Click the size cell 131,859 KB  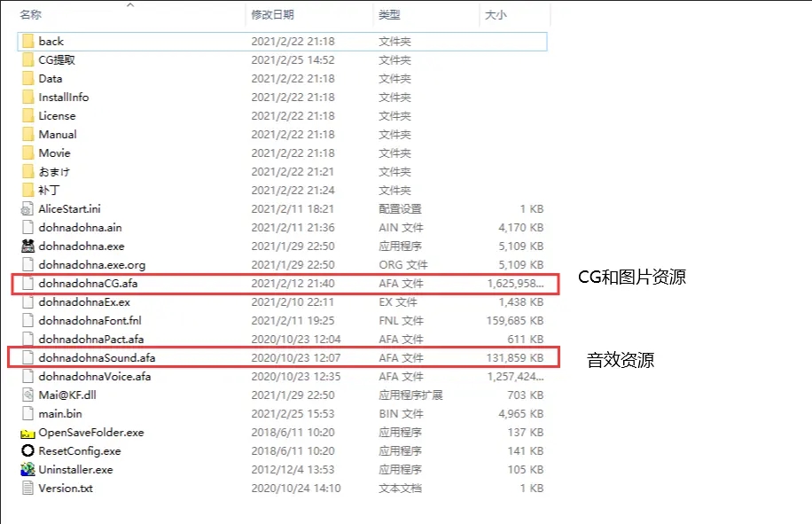coord(515,358)
